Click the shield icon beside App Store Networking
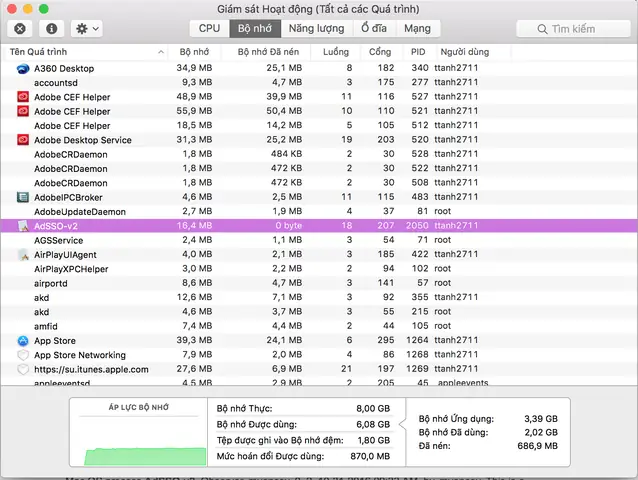The height and width of the screenshot is (480, 638). coord(23,355)
